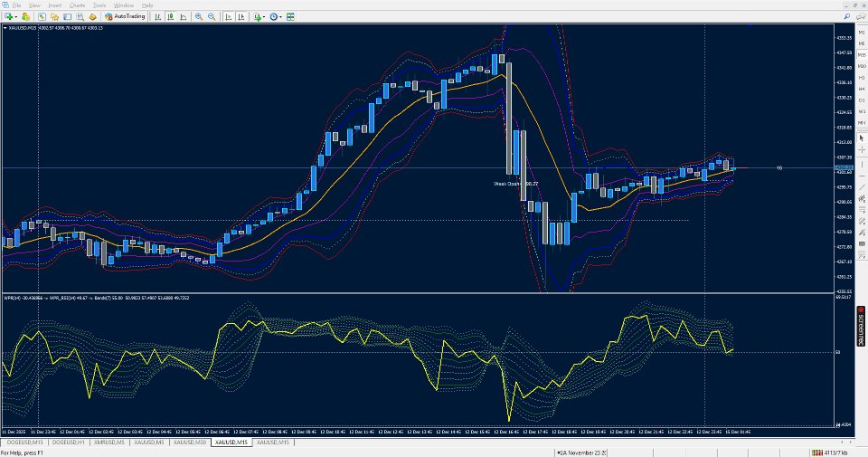Select the filled Rectangle drawing tool

point(862,243)
